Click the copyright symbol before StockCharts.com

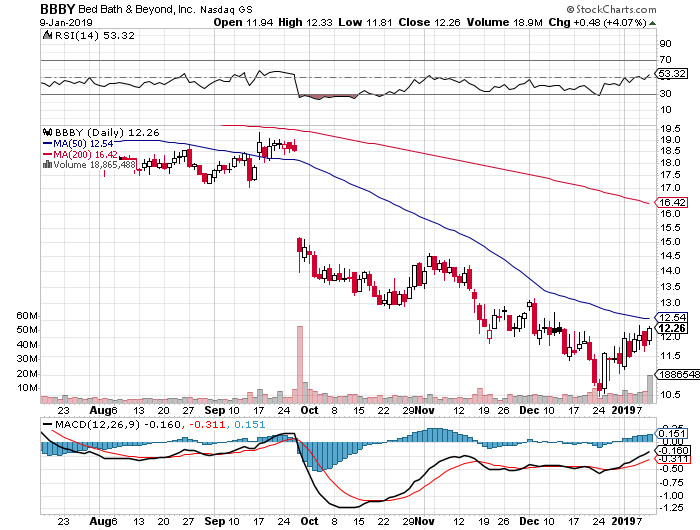(x=570, y=9)
